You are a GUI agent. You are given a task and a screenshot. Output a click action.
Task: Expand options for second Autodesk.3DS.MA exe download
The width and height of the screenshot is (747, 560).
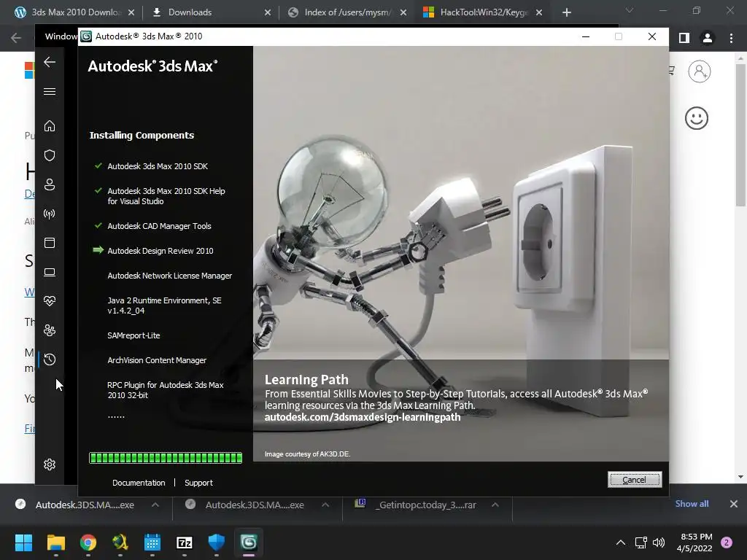[x=325, y=505]
